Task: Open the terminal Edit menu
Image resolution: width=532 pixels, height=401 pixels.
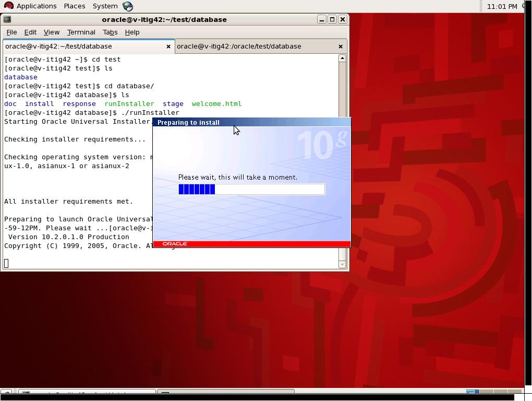Action: point(30,32)
